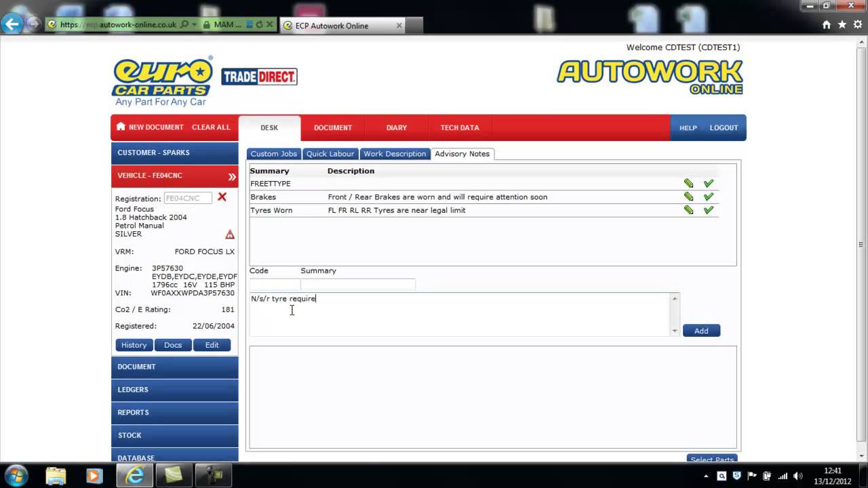Viewport: 868px width, 488px height.
Task: Expand the DOCUMENT sidebar section
Action: pyautogui.click(x=175, y=367)
